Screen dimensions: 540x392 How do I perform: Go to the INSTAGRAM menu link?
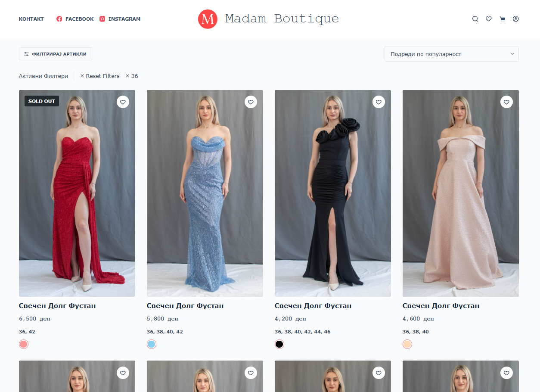(124, 19)
